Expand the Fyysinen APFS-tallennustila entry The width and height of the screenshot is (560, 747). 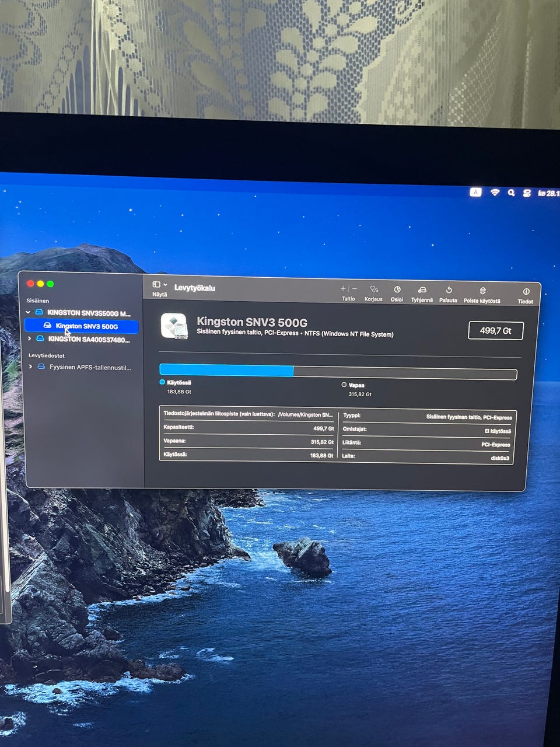[x=30, y=366]
